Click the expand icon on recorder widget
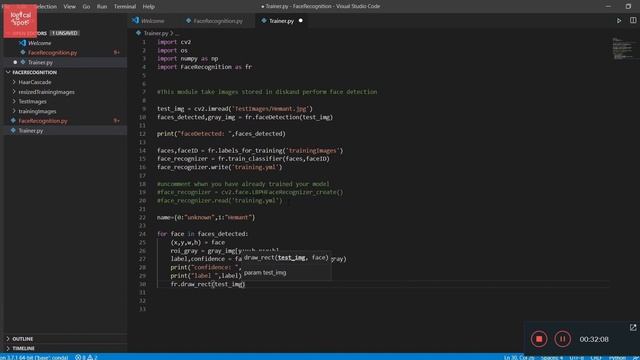This screenshot has height=360, width=640. [633, 327]
